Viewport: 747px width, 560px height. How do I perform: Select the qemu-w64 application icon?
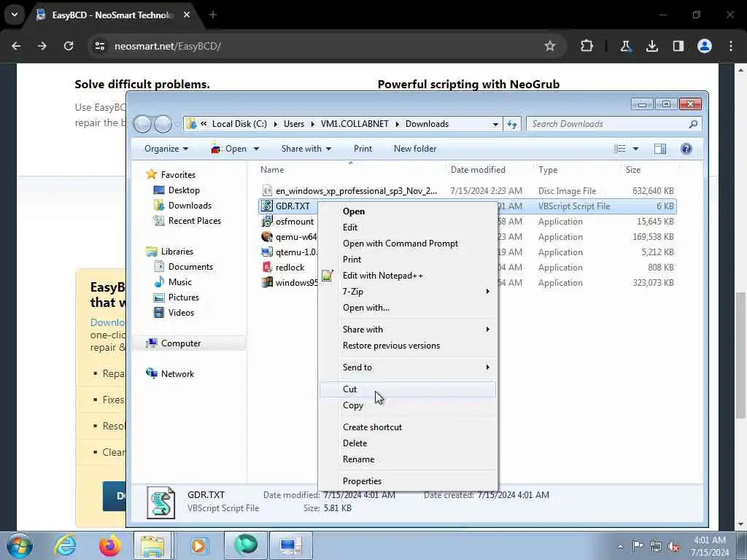click(267, 237)
